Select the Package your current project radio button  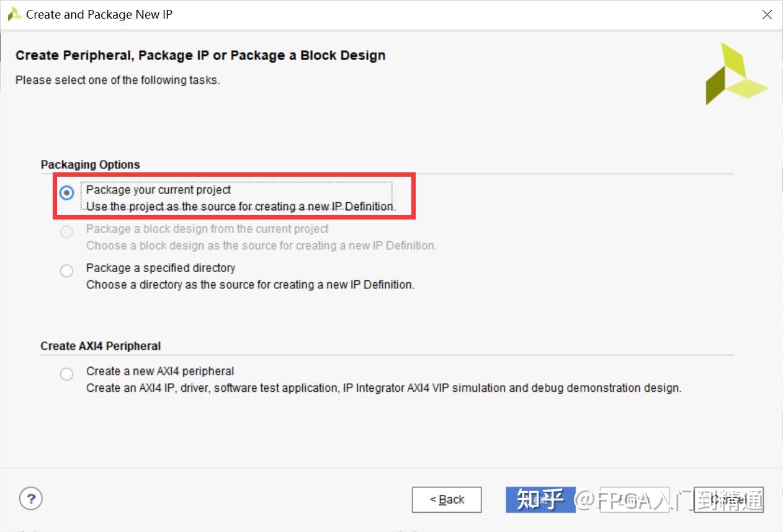pos(67,193)
